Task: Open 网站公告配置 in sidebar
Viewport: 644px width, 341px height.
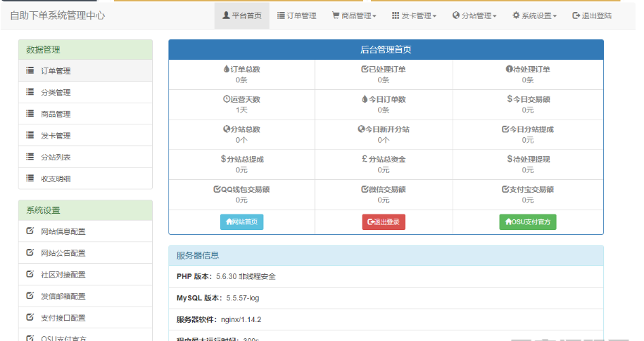Action: point(85,253)
